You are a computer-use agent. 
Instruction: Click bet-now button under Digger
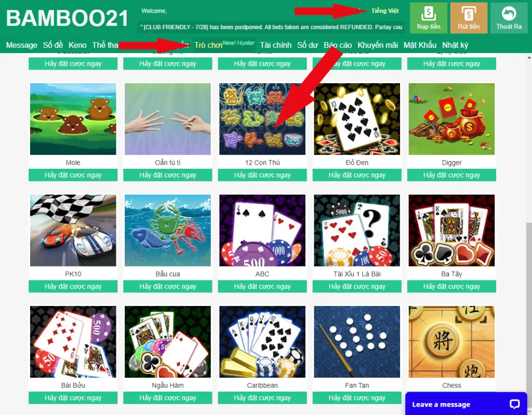[x=451, y=175]
